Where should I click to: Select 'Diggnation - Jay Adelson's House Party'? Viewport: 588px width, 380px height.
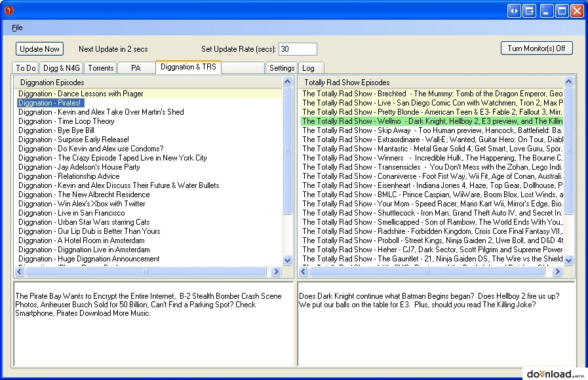click(79, 167)
